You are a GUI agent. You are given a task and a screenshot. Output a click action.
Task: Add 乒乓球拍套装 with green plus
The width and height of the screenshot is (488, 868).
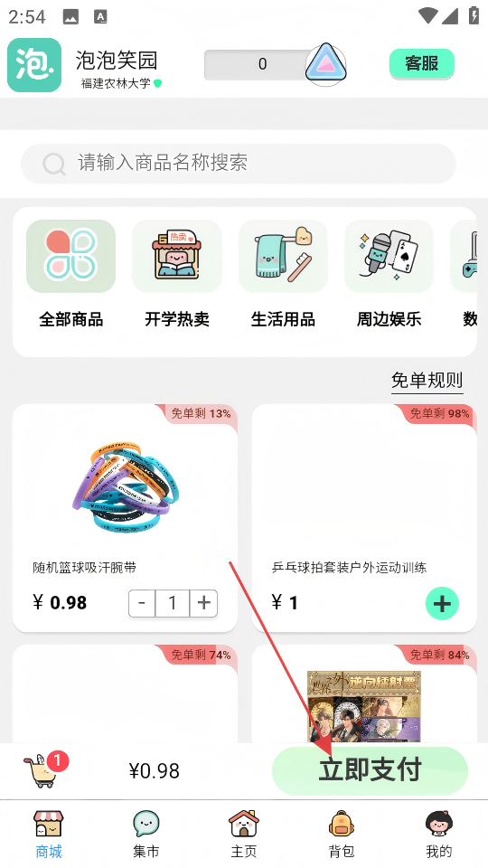[442, 603]
